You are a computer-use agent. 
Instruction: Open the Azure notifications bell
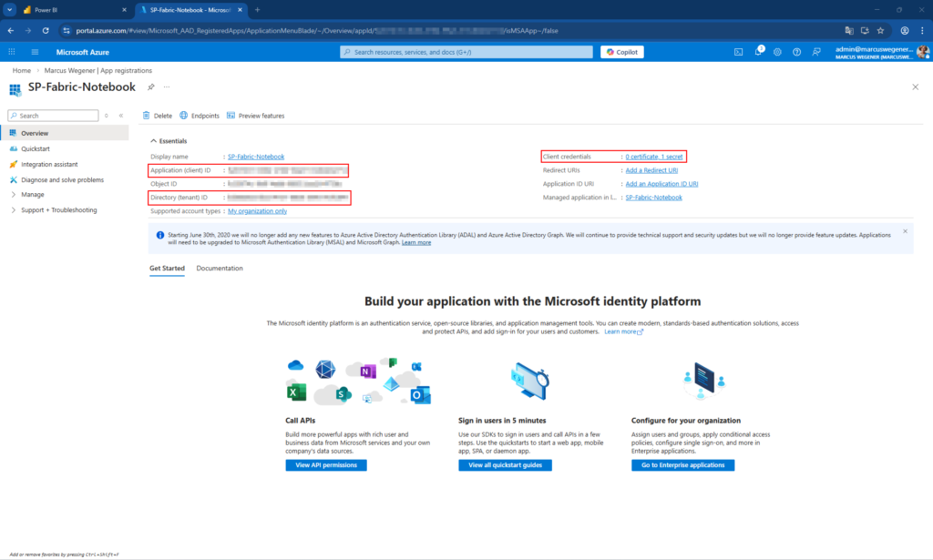(x=758, y=52)
